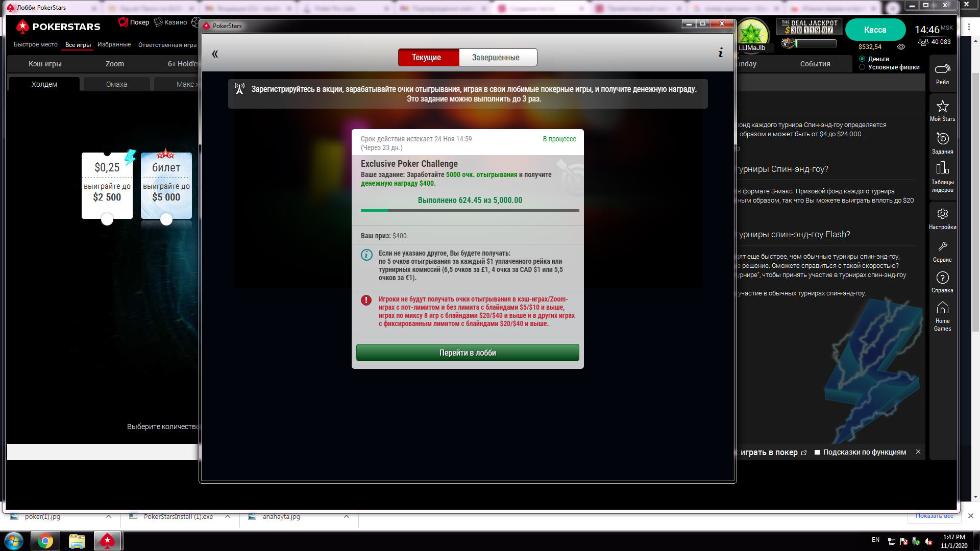This screenshot has height=551, width=980.
Task: Click the blue info circle icon
Action: click(366, 255)
